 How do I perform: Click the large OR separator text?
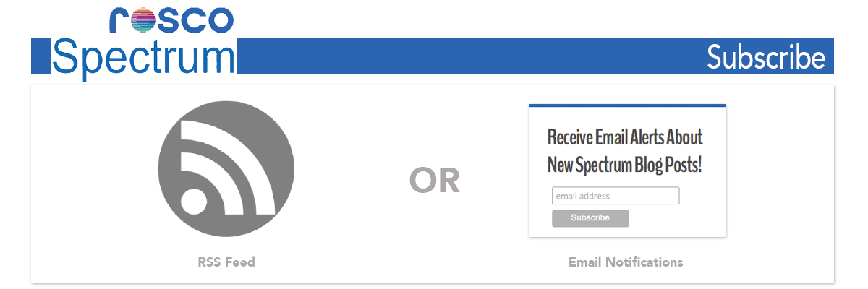435,181
